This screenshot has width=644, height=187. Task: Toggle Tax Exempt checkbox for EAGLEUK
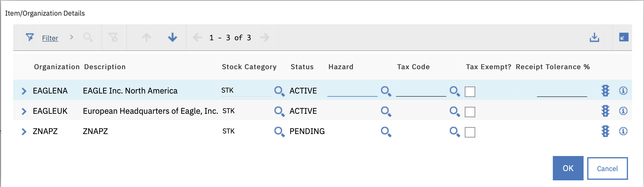tap(470, 112)
